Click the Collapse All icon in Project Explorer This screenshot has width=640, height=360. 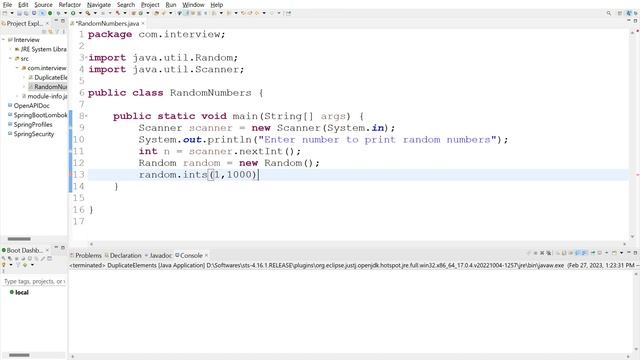pyautogui.click(x=44, y=31)
